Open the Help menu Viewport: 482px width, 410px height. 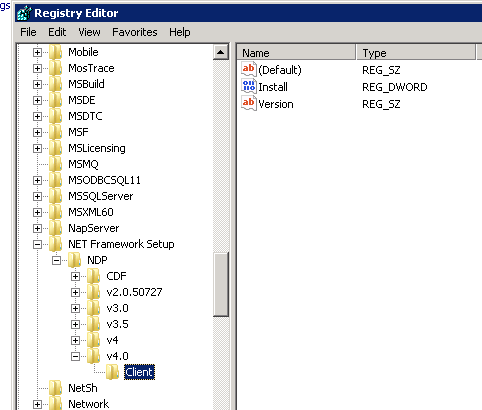coord(180,32)
